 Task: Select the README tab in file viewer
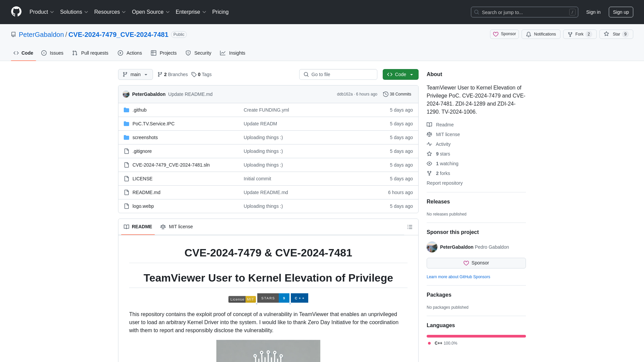pos(138,227)
